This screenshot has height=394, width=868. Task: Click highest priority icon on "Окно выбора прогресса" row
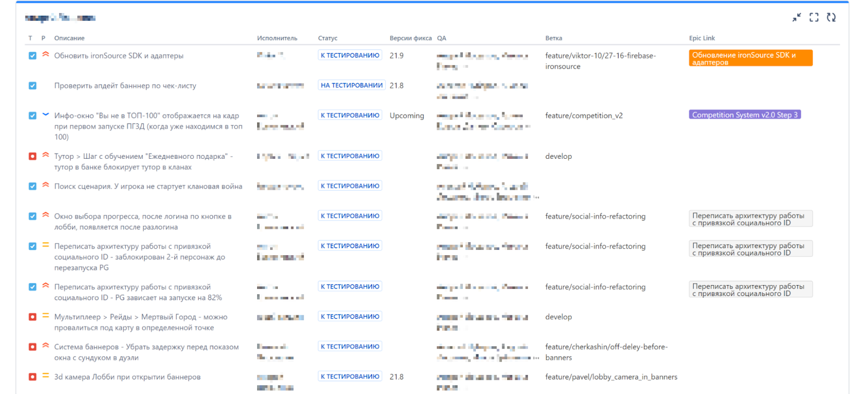[46, 215]
